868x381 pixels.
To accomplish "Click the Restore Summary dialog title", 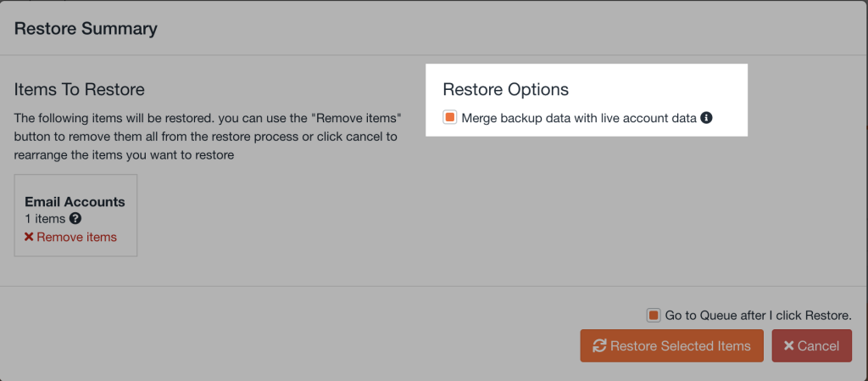I will tap(86, 28).
